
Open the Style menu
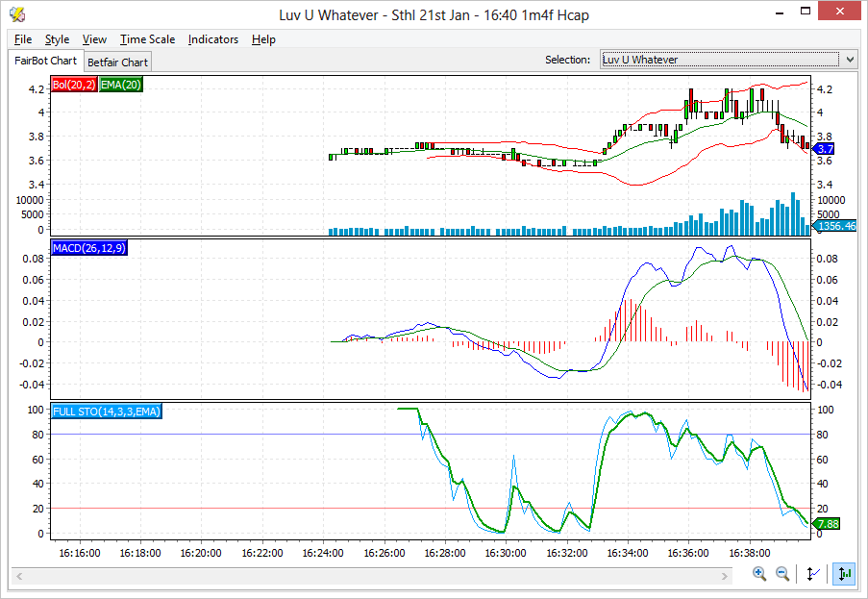pos(57,39)
